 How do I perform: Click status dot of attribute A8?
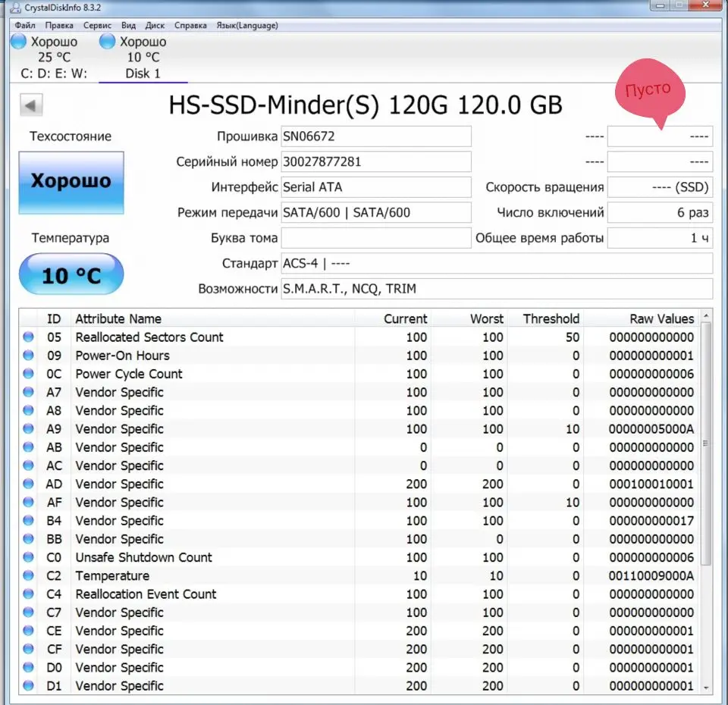(x=28, y=410)
